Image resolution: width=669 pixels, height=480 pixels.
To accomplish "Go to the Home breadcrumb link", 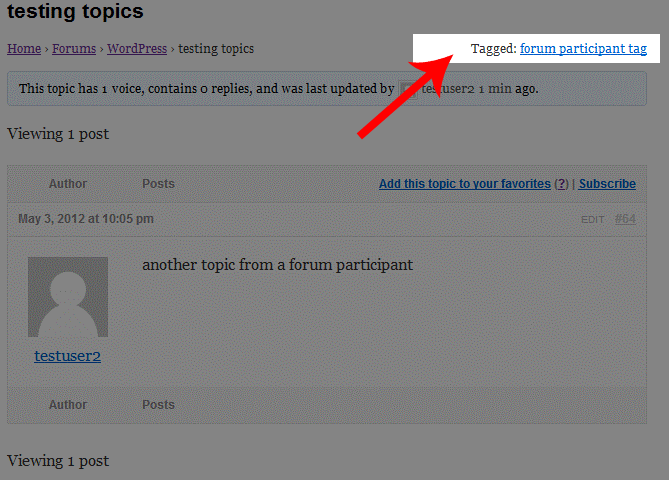I will (24, 48).
